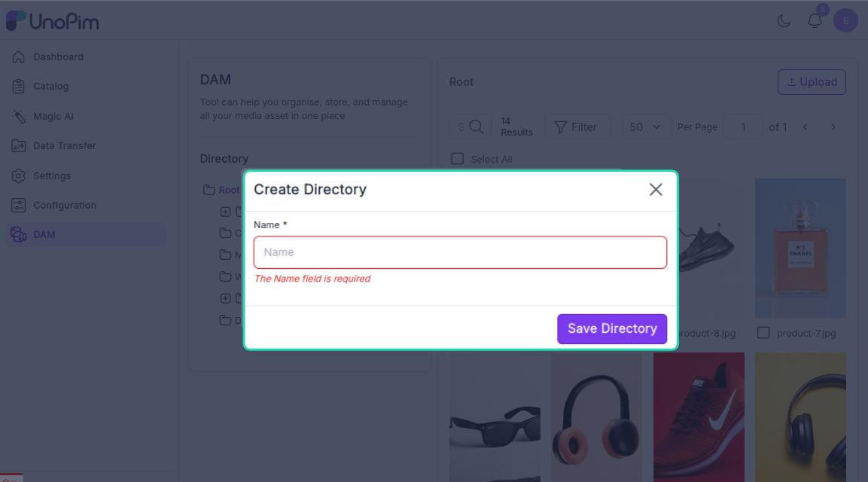Open the perfume bottle thumbnail
868x482 pixels.
point(800,248)
